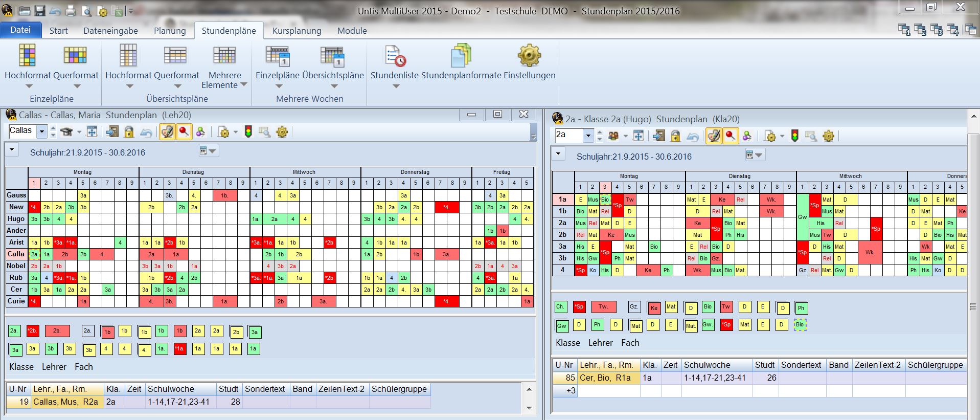Select the Curie row header in teacher timetable
Screen dimensions: 980x420
16,301
